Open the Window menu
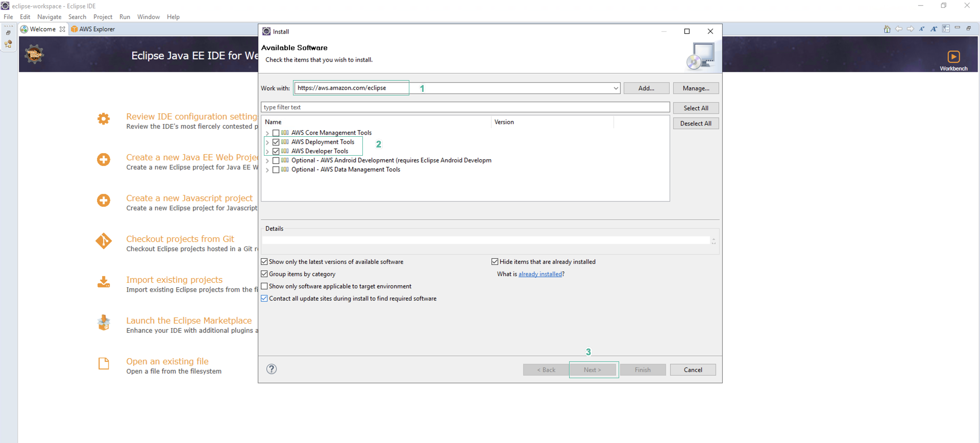The image size is (980, 443). pos(149,17)
